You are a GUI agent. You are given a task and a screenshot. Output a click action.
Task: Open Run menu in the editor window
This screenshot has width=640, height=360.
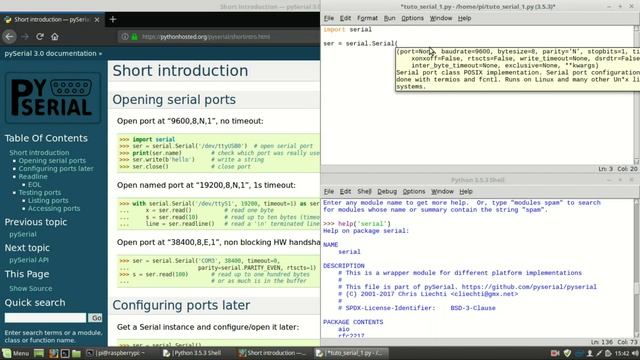(x=389, y=18)
